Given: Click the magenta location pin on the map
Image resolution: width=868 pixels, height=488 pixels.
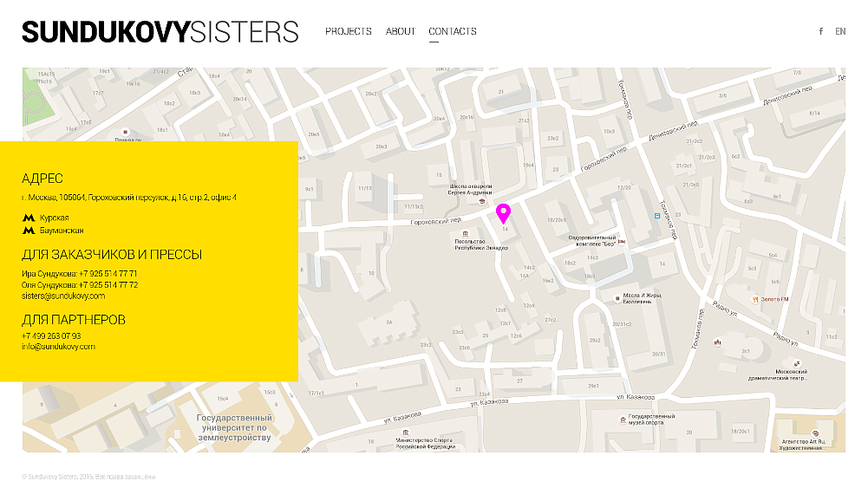Looking at the screenshot, I should click(503, 213).
